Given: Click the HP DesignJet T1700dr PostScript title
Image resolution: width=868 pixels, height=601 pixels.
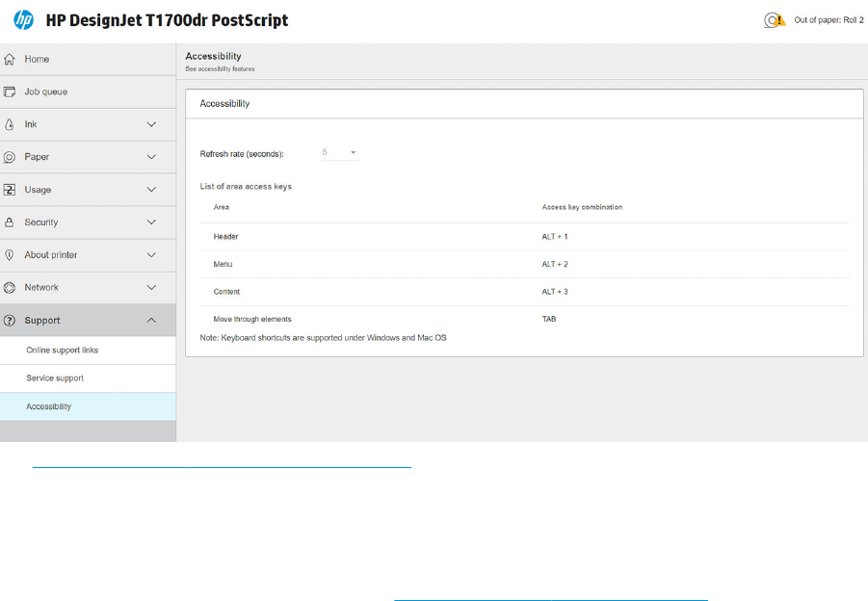Looking at the screenshot, I should (167, 20).
